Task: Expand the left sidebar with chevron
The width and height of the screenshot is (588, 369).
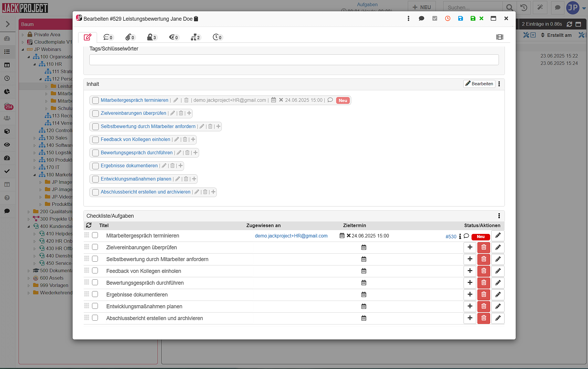Action: click(8, 24)
